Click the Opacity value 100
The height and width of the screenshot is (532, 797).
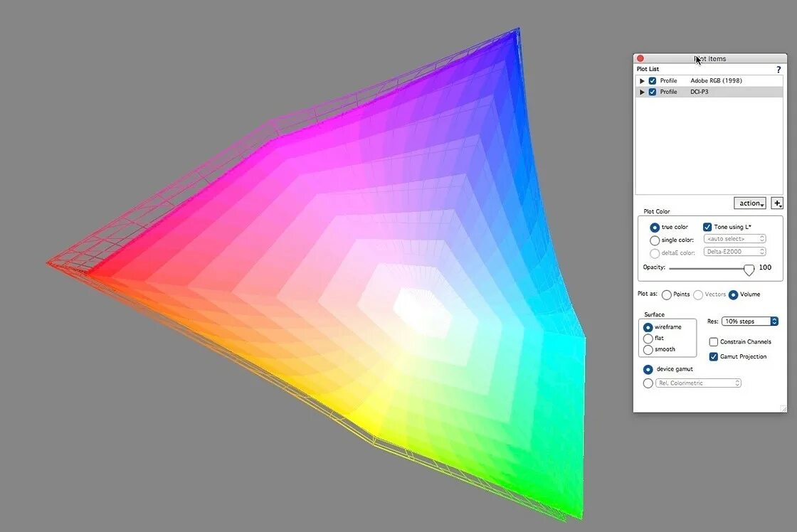pyautogui.click(x=765, y=267)
